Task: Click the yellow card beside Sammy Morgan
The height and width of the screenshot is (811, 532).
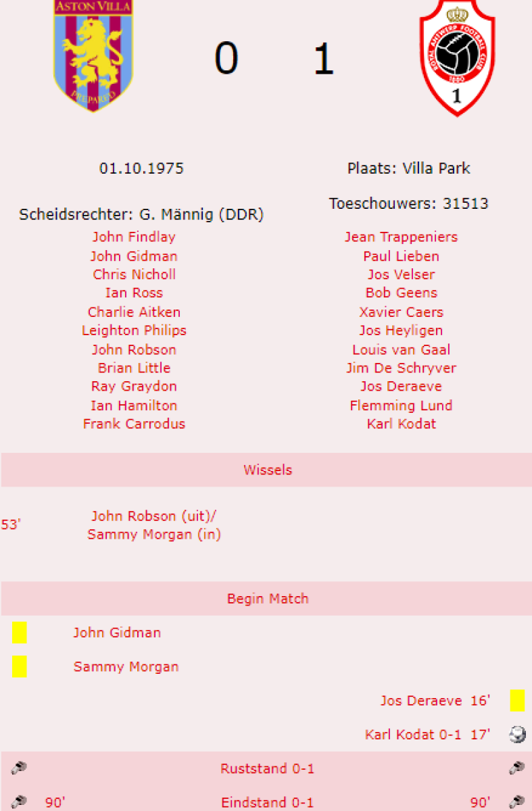Action: pos(19,666)
